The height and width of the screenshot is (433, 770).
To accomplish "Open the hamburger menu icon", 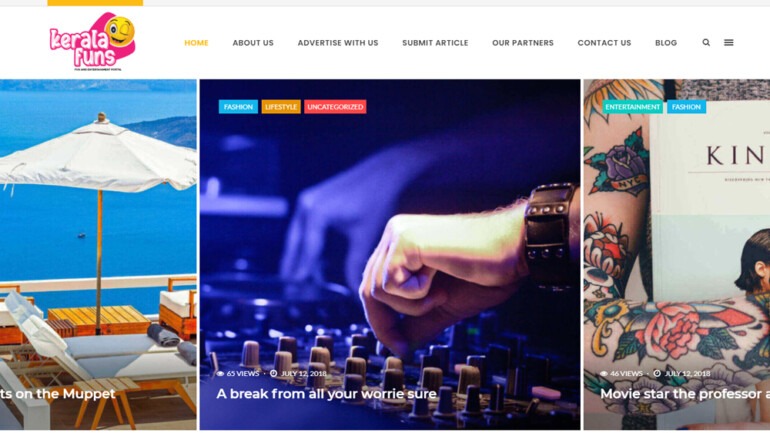I will click(729, 43).
